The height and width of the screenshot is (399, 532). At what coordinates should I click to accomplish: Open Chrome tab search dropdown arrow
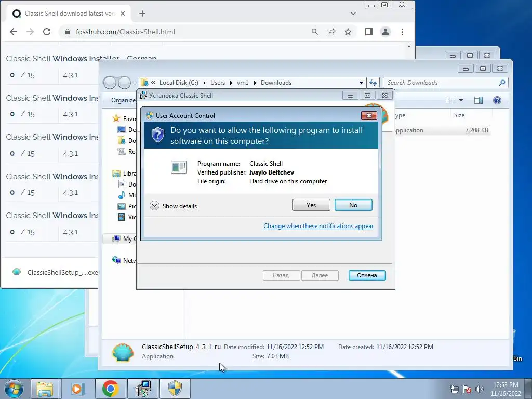[353, 14]
